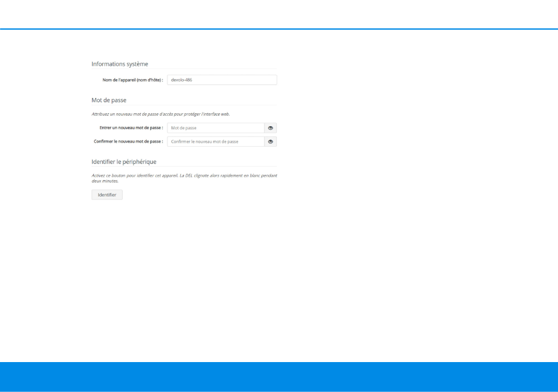Click the solid blue footer bar
558x392 pixels.
(279, 377)
